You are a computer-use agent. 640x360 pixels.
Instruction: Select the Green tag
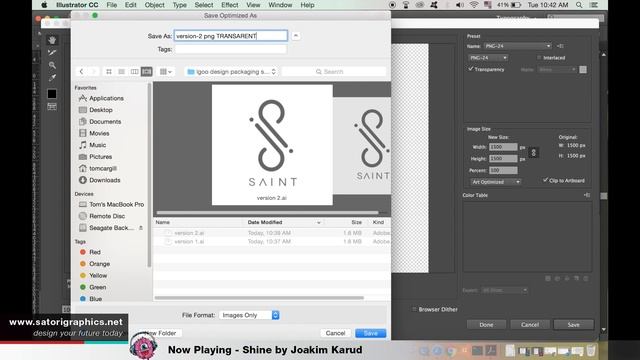pyautogui.click(x=98, y=287)
